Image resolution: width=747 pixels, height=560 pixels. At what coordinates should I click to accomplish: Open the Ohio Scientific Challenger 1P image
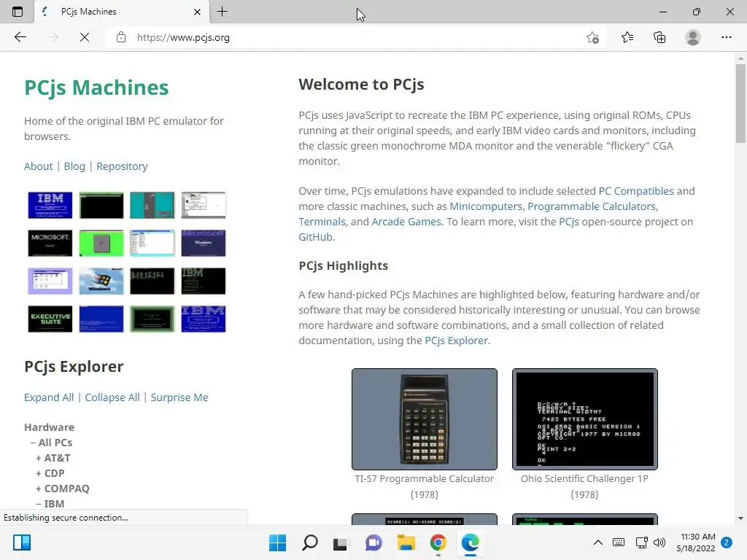(x=584, y=419)
